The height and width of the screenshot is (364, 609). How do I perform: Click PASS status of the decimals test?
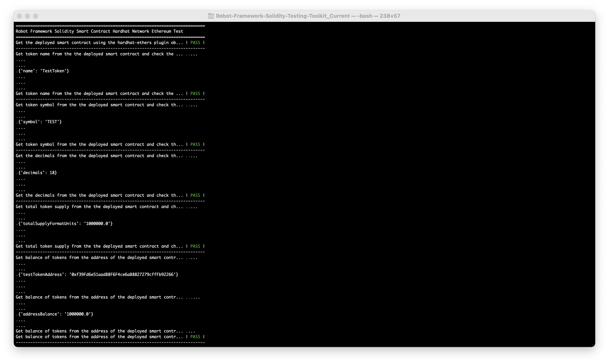(x=195, y=195)
